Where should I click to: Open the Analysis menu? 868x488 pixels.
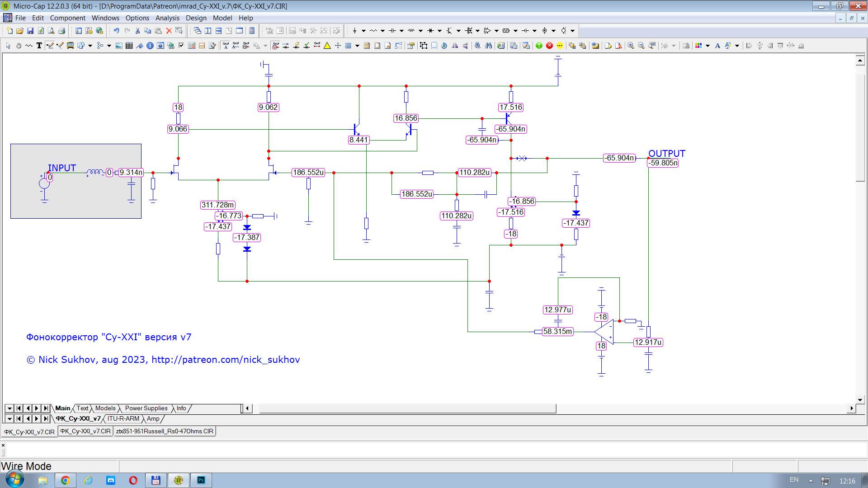tap(167, 18)
